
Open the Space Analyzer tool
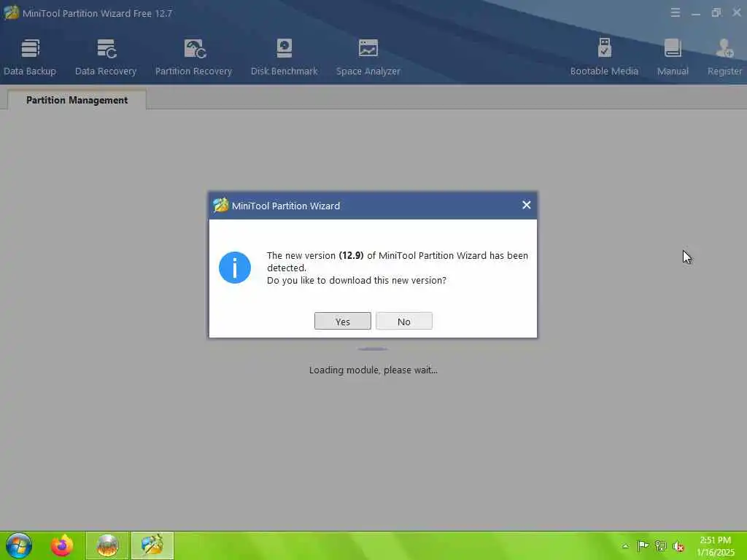[x=368, y=57]
